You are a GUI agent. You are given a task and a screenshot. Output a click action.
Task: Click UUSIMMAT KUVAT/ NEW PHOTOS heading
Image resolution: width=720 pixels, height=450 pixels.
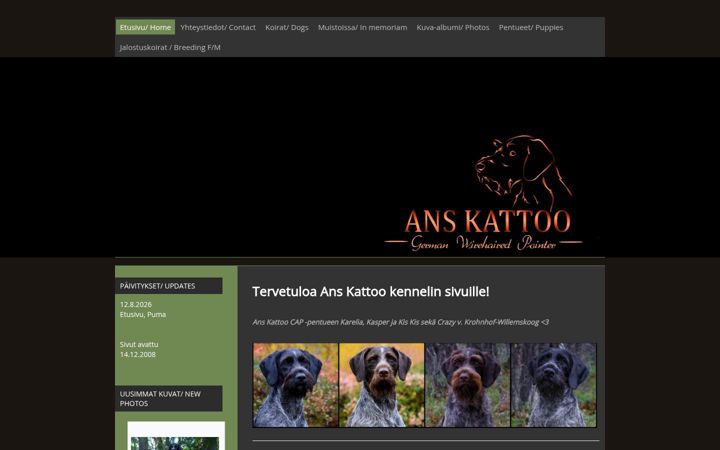[169, 398]
